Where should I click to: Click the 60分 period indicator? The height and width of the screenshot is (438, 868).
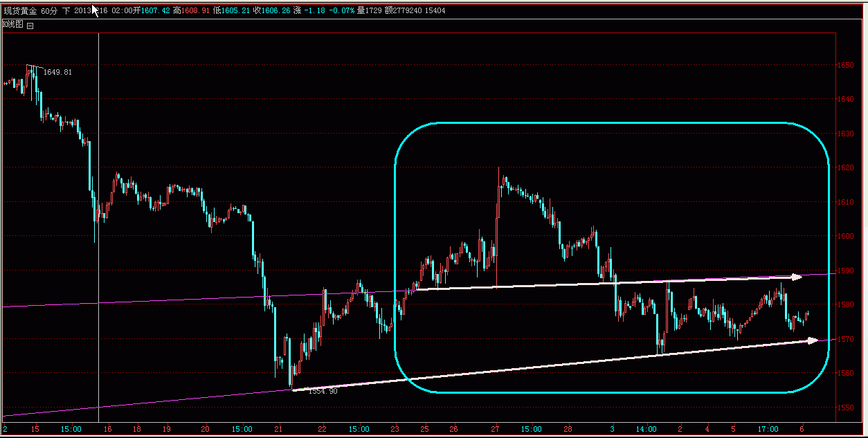[50, 10]
